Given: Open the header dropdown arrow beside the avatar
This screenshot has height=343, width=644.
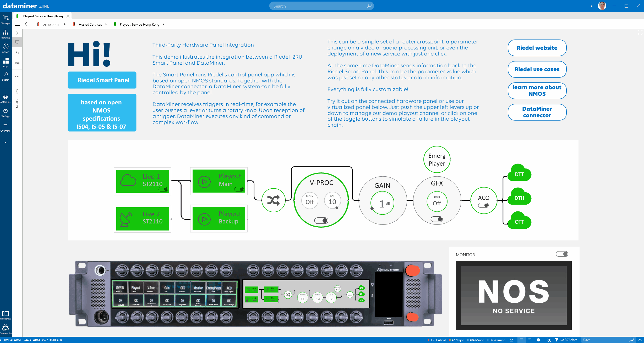Looking at the screenshot, I should pos(592,6).
